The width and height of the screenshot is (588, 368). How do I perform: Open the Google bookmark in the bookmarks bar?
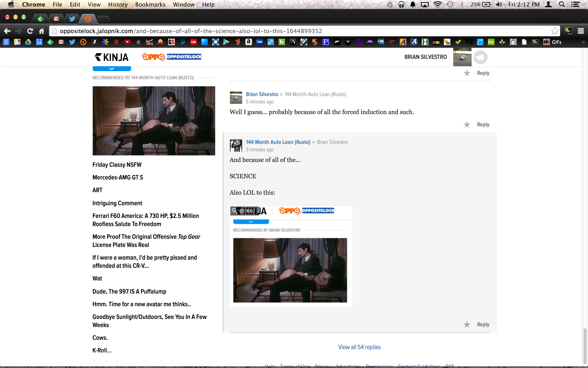pos(6,42)
